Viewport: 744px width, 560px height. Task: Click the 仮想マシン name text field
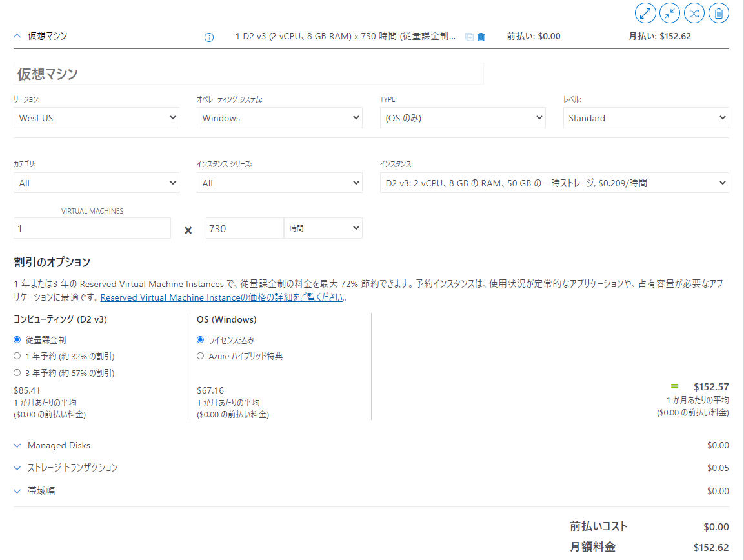coord(248,74)
